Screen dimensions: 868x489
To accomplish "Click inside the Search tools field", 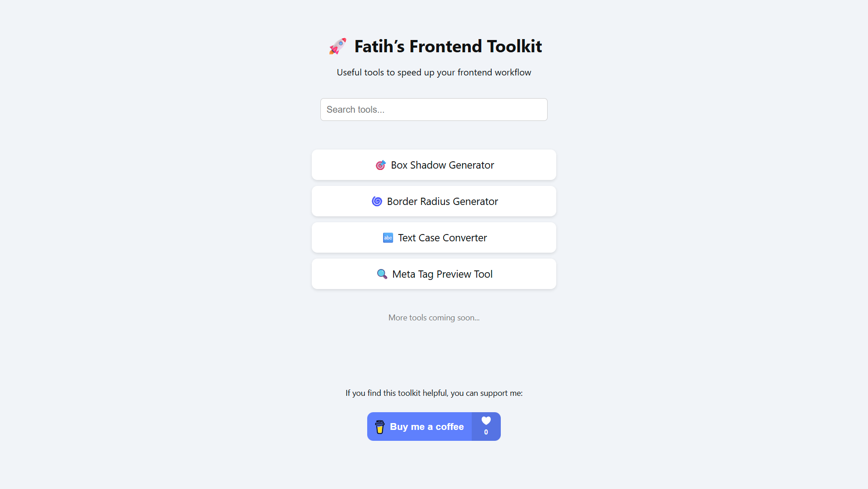I will [x=434, y=110].
